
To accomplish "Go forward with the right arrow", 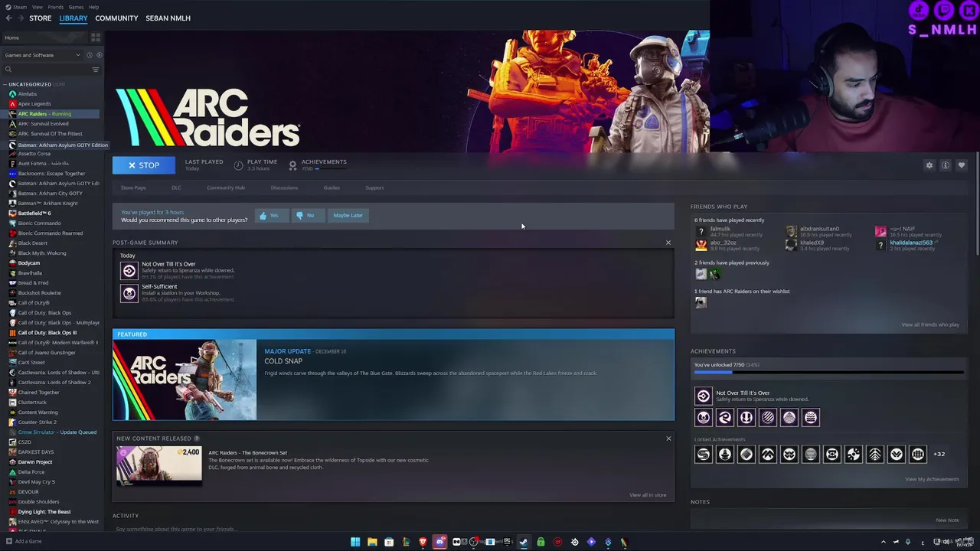I will (x=21, y=18).
